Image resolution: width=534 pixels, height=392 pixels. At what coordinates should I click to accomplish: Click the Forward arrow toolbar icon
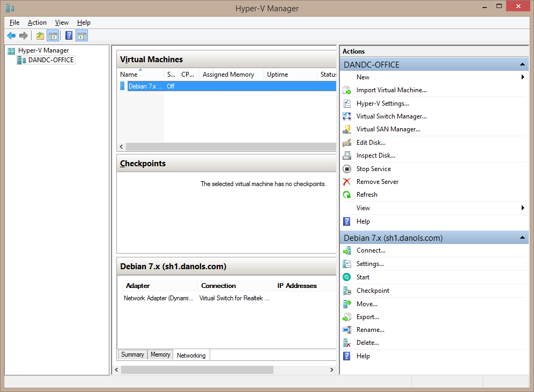pos(24,35)
